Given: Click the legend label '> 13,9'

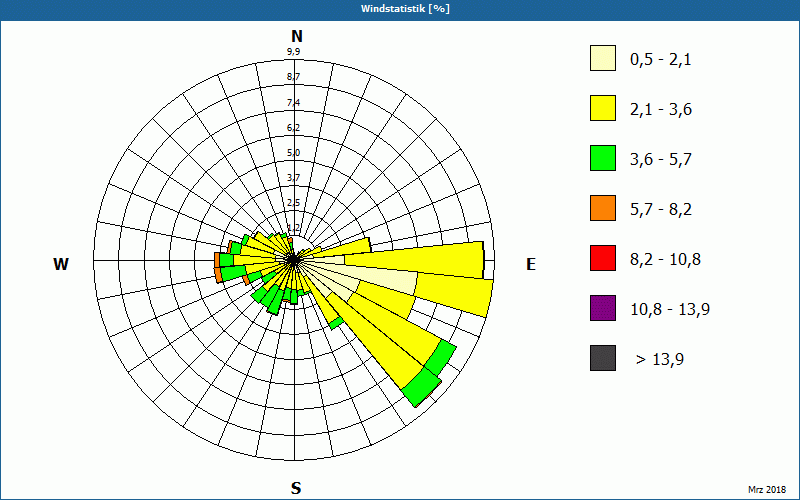Looking at the screenshot, I should point(660,360).
